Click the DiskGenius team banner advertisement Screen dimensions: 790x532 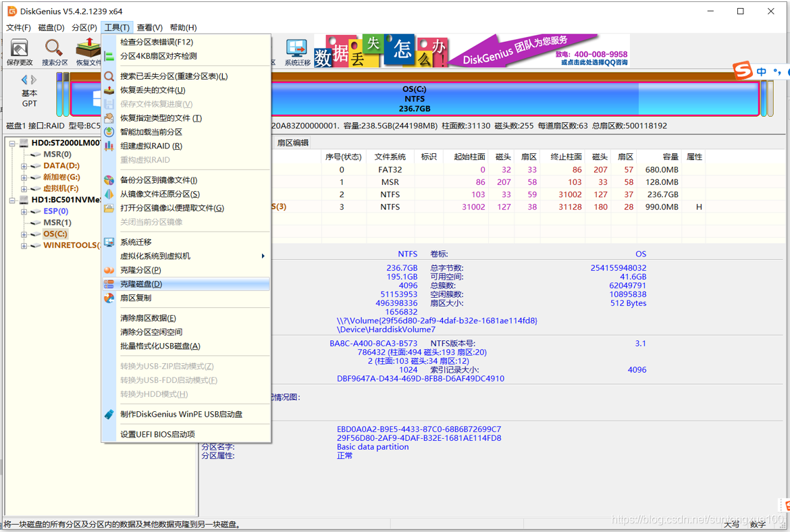point(539,51)
